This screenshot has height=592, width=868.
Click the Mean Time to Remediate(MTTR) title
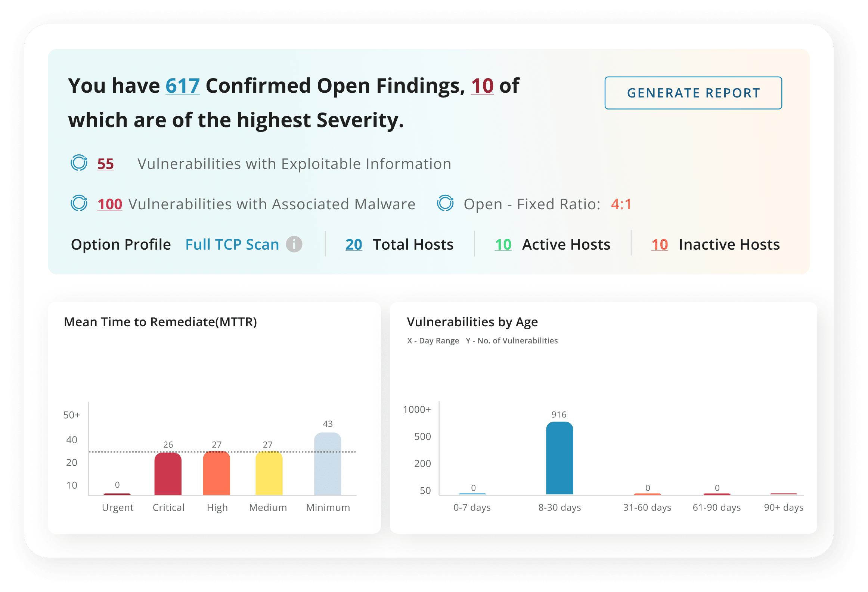(x=161, y=322)
